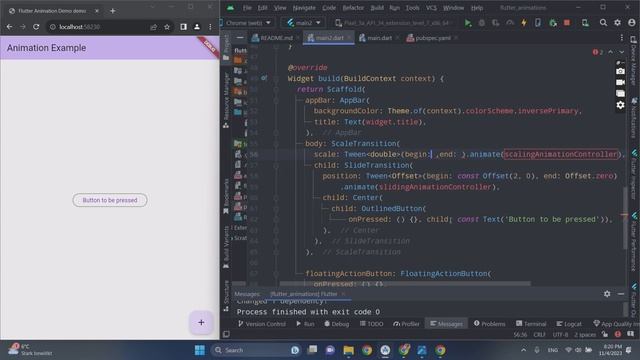Click the Profile app gauge icon

click(510, 23)
